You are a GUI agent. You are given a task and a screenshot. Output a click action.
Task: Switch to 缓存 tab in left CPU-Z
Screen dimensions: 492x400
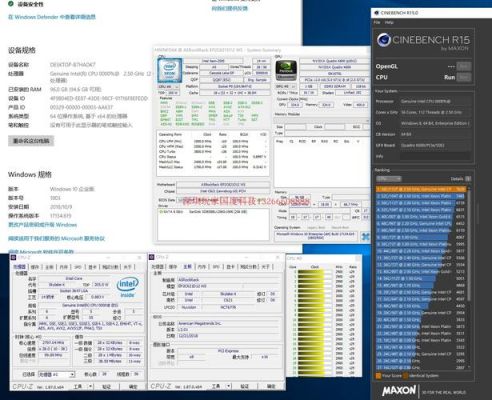35,267
